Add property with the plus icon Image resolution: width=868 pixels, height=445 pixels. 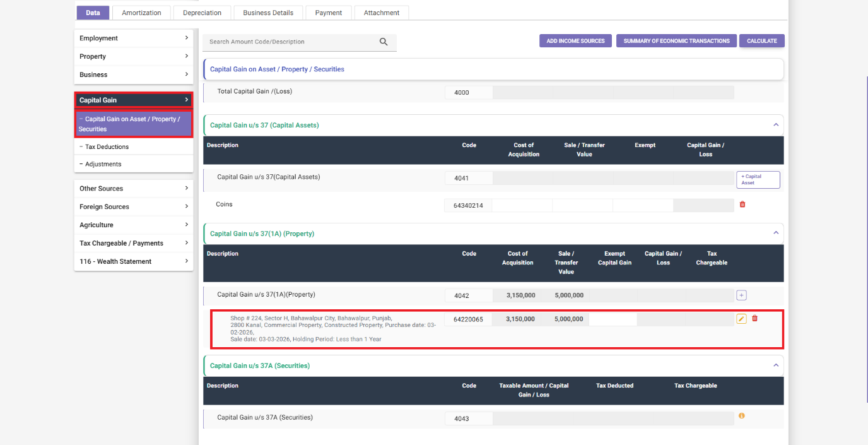(x=741, y=295)
